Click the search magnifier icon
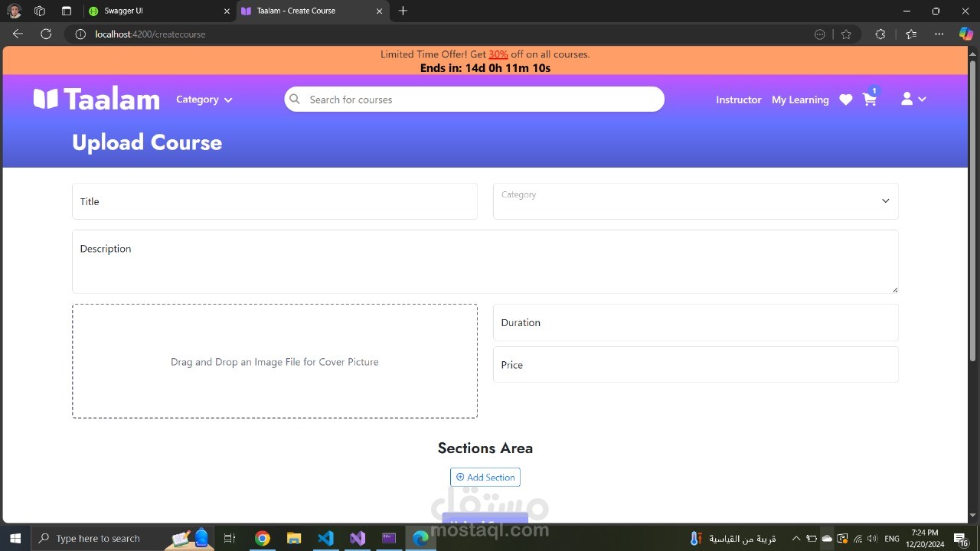Image resolution: width=980 pixels, height=551 pixels. 295,99
